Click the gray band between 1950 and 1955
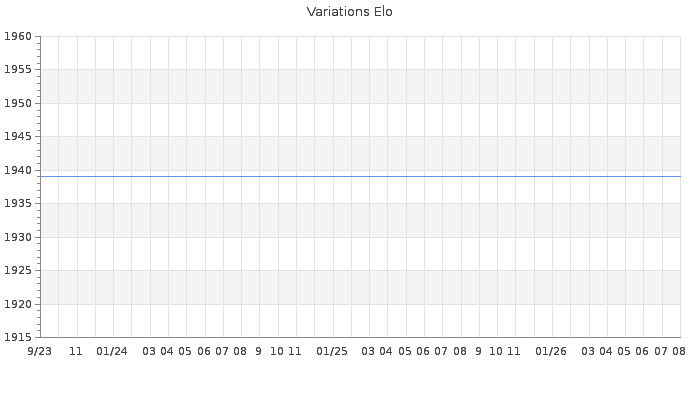This screenshot has width=700, height=400. point(361,86)
